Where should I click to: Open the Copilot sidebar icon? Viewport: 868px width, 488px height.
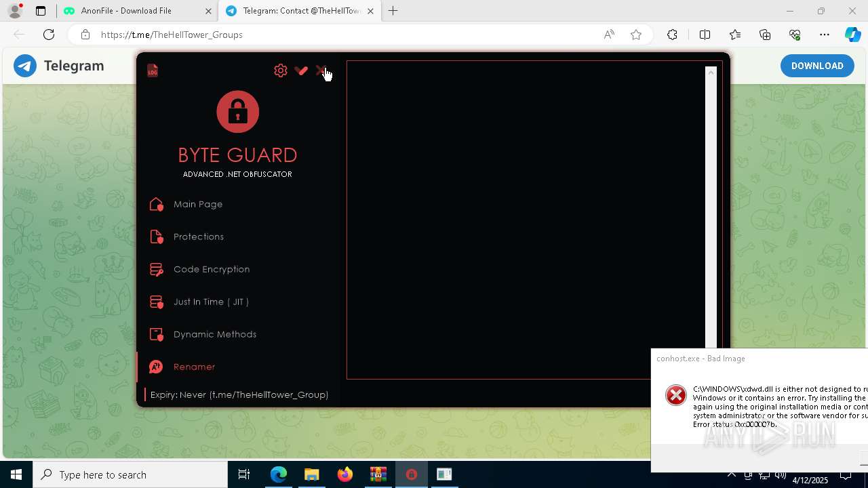point(853,35)
